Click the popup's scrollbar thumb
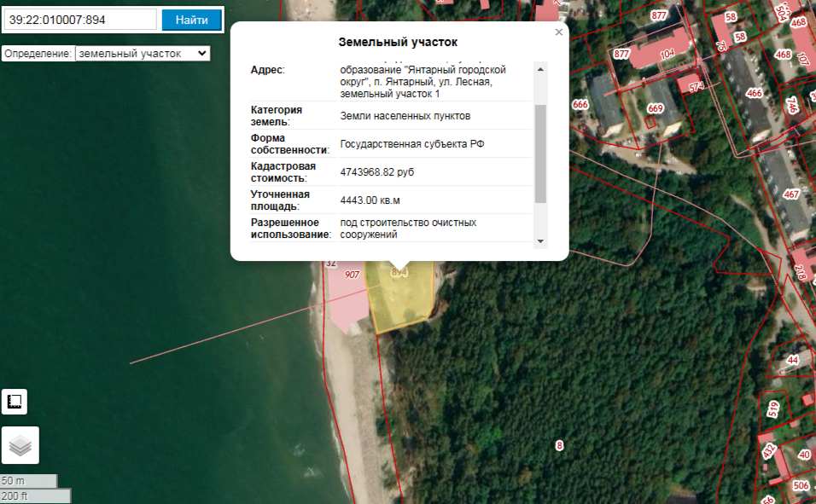This screenshot has width=816, height=504. pyautogui.click(x=539, y=154)
